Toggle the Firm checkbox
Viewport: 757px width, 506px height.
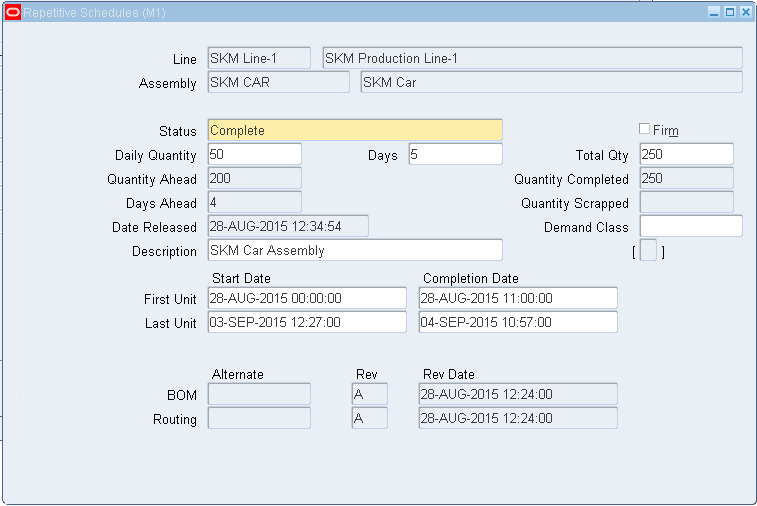click(x=644, y=128)
